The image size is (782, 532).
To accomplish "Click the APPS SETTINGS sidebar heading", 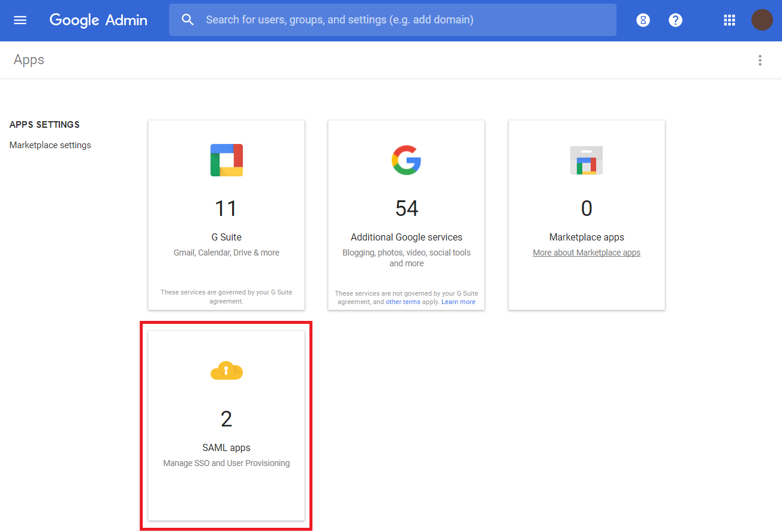I will click(44, 125).
